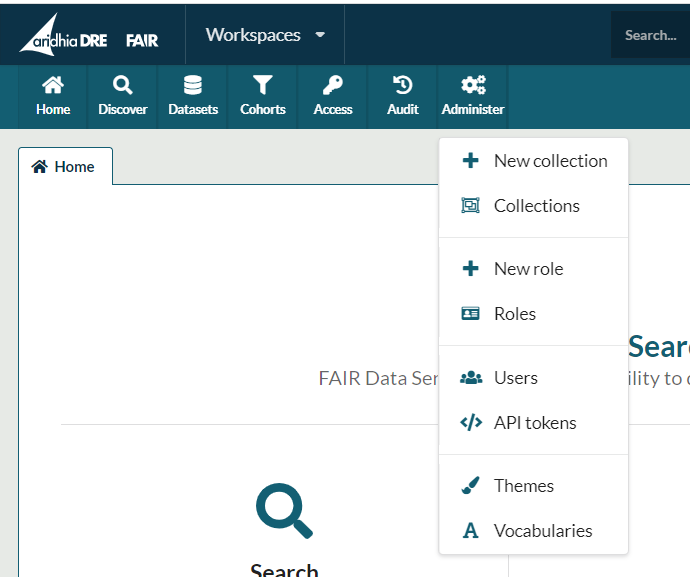690x577 pixels.
Task: Select API tokens menu entry
Action: tap(533, 423)
